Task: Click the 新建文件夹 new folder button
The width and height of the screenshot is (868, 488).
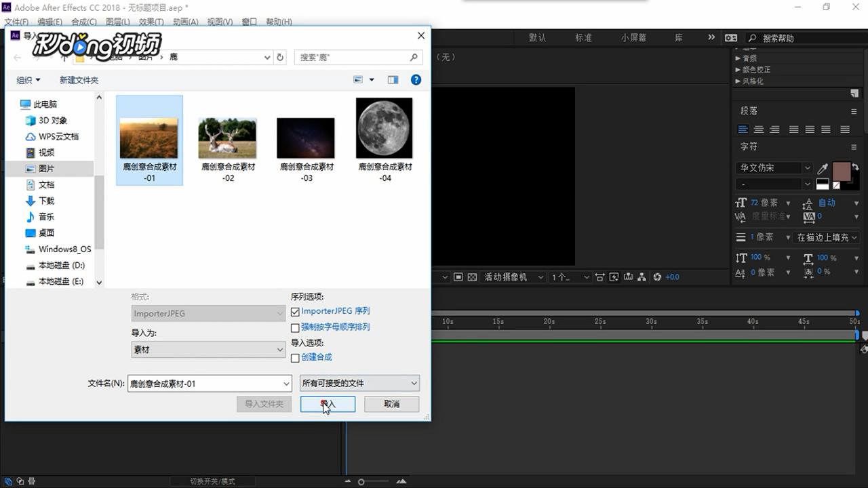Action: [79, 80]
